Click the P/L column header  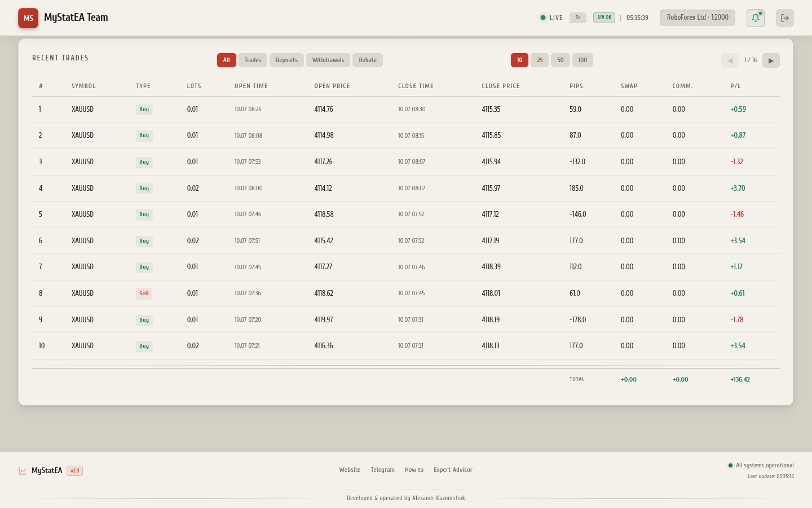click(735, 86)
